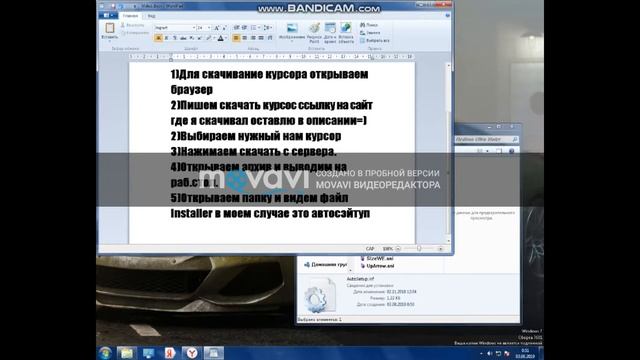Image resolution: width=640 pixels, height=360 pixels.
Task: Select UpArrow.ani file in Explorer
Action: [x=377, y=266]
